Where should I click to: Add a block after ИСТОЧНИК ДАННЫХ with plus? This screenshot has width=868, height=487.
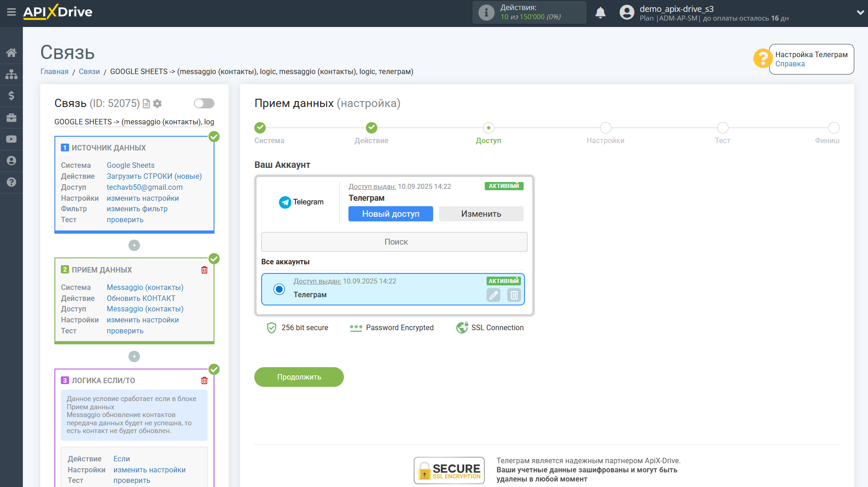pos(134,246)
